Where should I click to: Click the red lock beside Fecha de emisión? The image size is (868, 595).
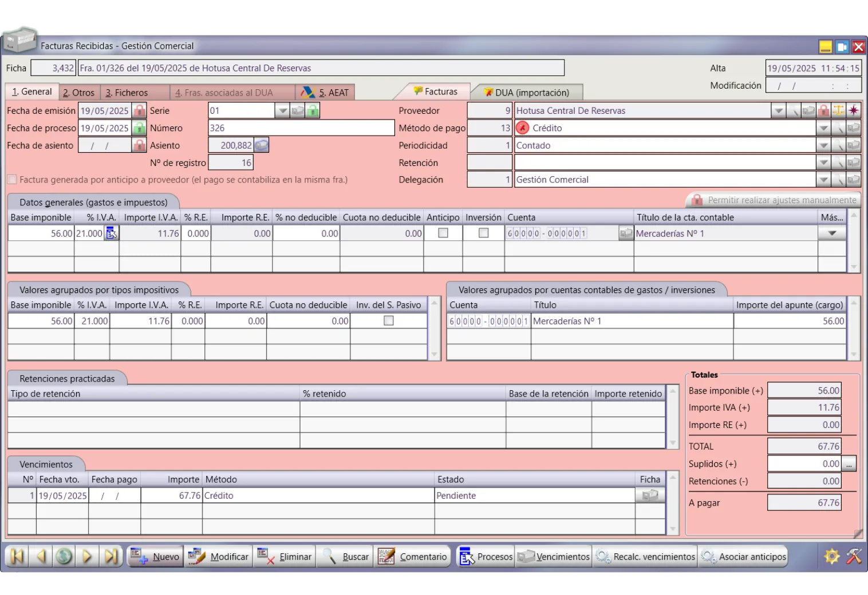(139, 110)
